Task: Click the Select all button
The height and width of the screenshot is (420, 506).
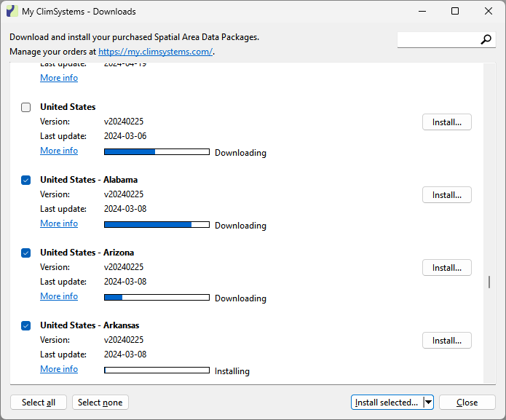Action: point(39,403)
